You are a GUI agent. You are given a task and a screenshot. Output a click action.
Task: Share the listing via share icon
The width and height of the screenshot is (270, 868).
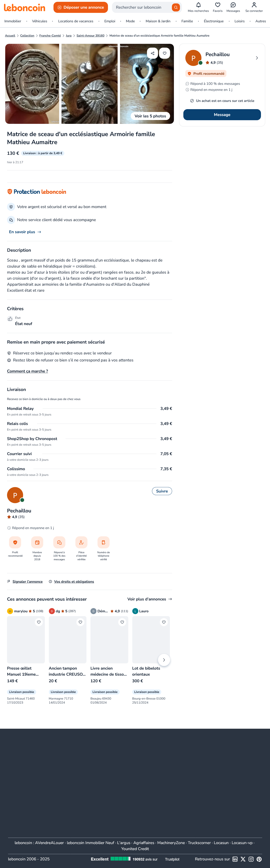[152, 53]
